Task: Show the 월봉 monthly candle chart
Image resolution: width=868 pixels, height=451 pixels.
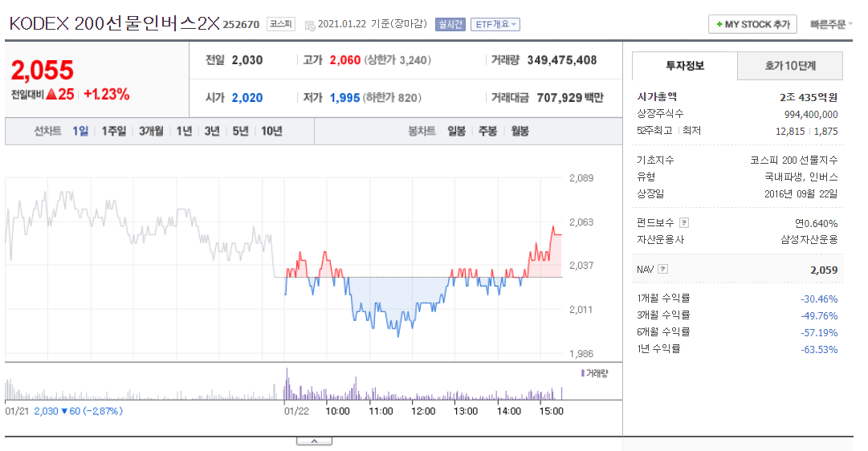Action: [520, 131]
